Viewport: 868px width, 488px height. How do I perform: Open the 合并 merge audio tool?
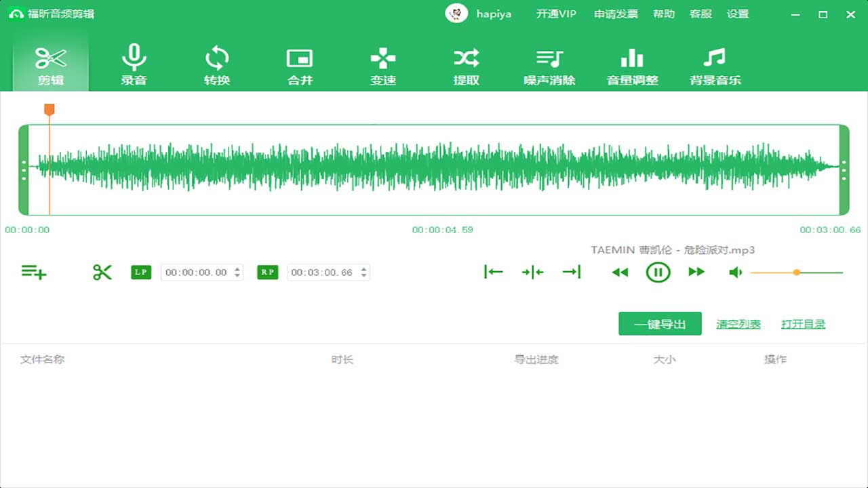(x=299, y=64)
